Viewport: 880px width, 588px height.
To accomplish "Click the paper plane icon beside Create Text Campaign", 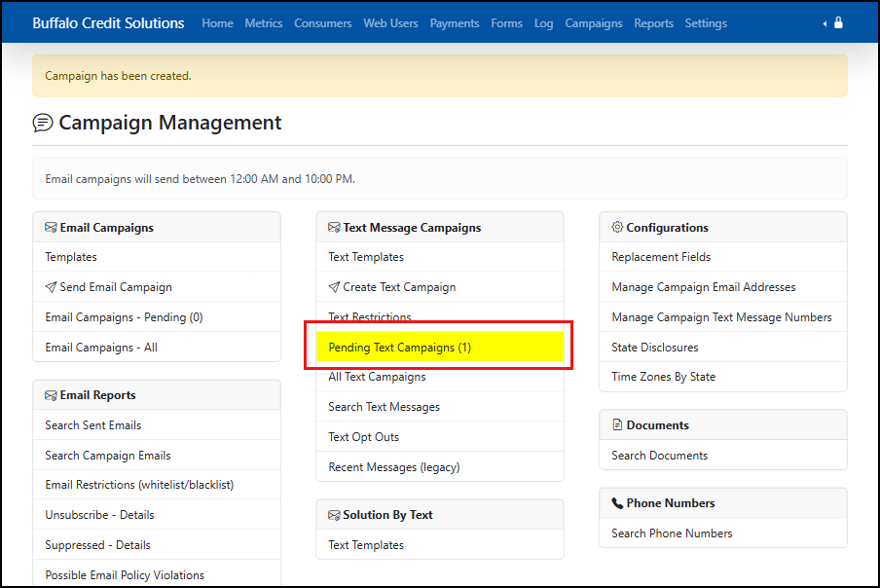I will (x=334, y=287).
